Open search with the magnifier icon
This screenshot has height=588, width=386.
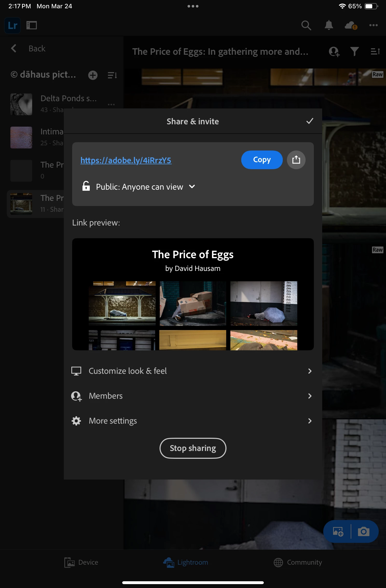(x=306, y=25)
